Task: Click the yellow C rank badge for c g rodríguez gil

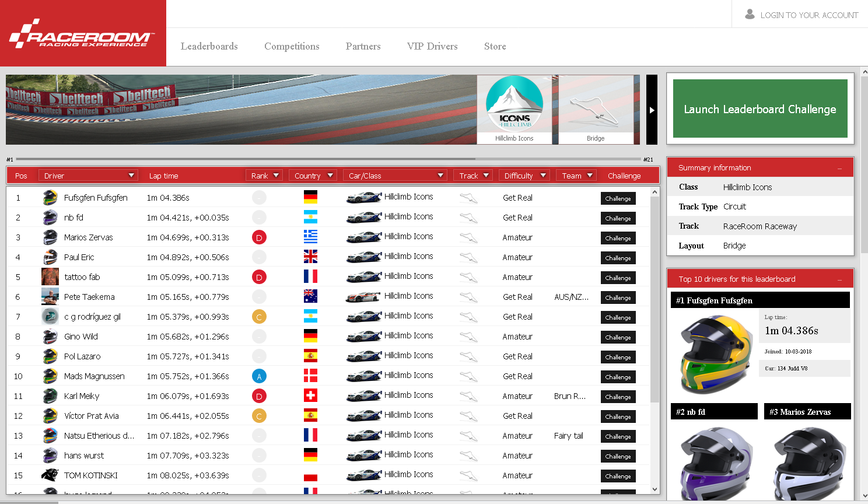Action: [x=259, y=317]
